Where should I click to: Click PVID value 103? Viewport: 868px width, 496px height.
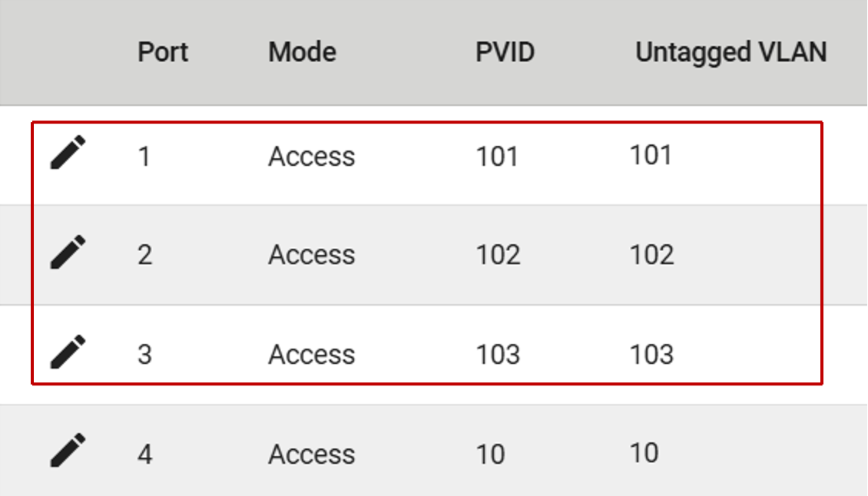[498, 355]
